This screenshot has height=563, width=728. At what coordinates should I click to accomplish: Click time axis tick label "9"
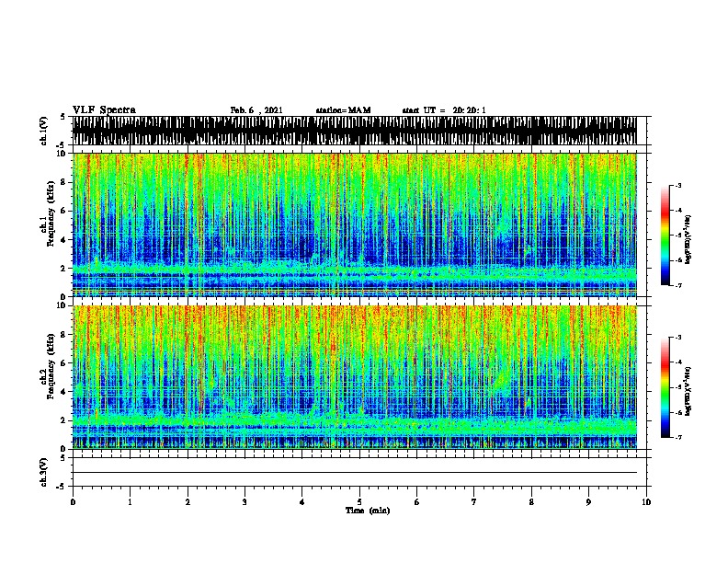tap(588, 502)
